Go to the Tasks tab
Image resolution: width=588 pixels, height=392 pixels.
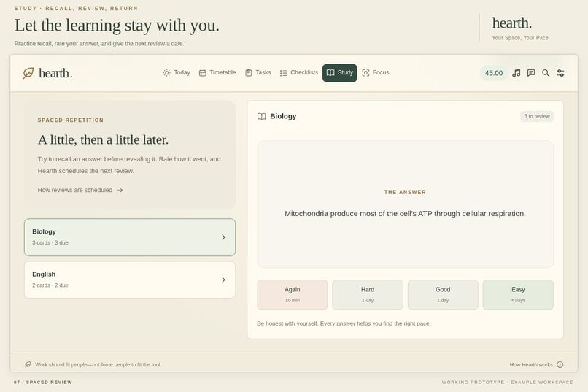258,73
